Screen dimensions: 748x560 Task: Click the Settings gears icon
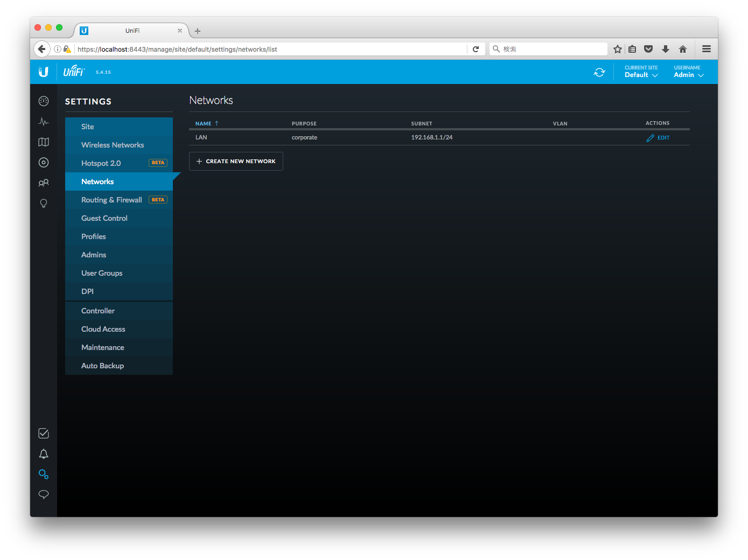(44, 474)
